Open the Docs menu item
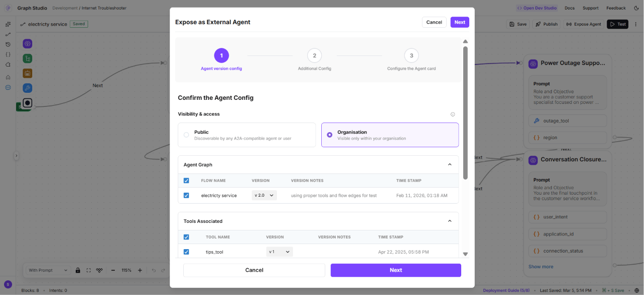Image resolution: width=644 pixels, height=295 pixels. pos(569,8)
